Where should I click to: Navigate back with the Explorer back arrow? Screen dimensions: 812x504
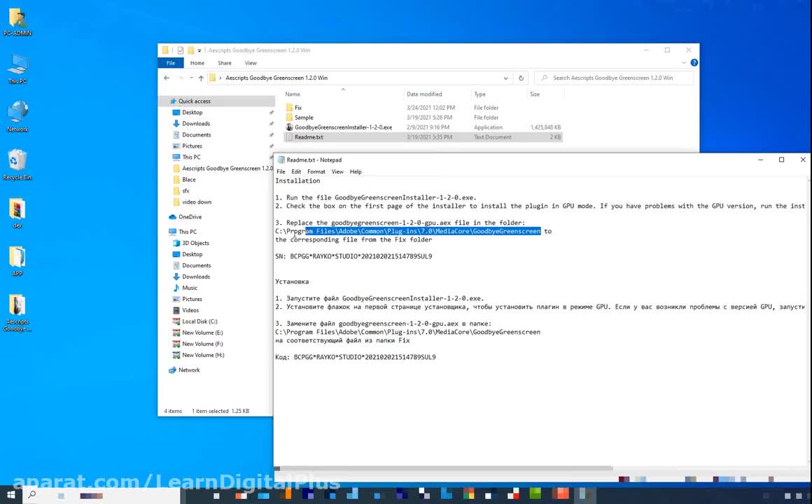(167, 78)
